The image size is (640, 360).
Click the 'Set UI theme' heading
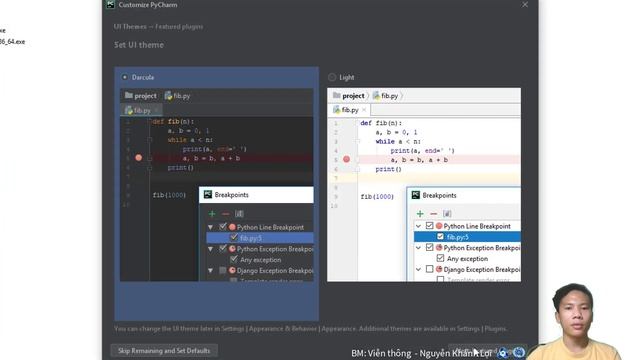click(x=139, y=45)
